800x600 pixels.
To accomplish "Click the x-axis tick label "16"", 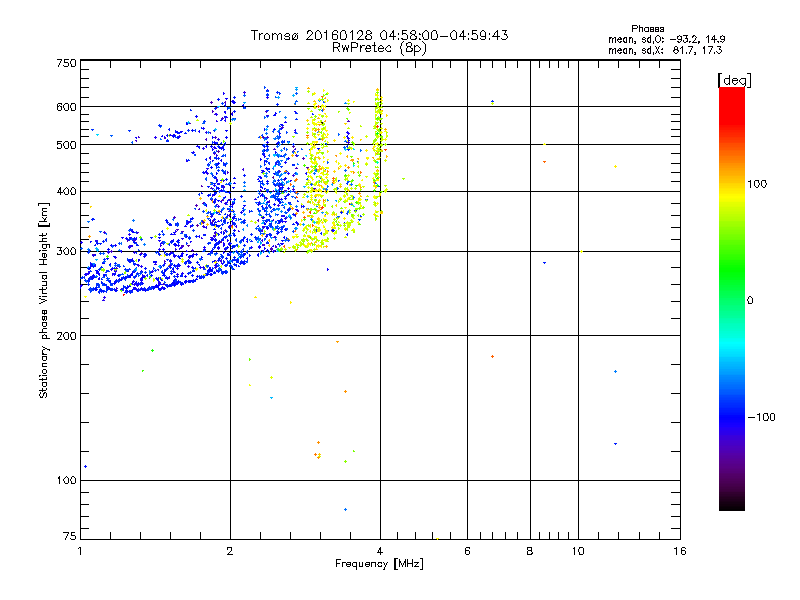I will point(680,551).
